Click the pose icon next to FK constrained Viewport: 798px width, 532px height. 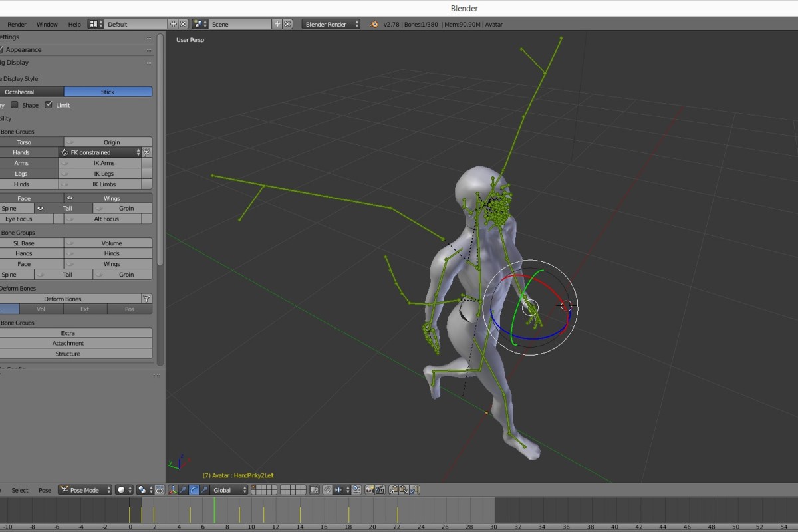[x=146, y=152]
